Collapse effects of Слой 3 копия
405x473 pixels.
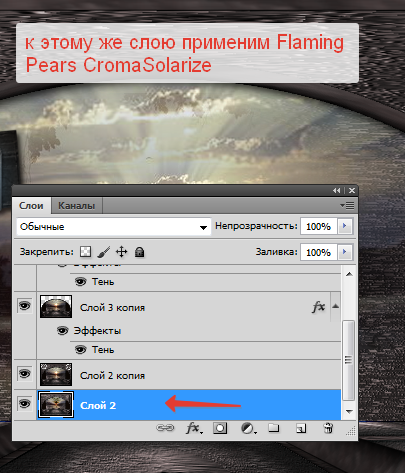point(336,306)
